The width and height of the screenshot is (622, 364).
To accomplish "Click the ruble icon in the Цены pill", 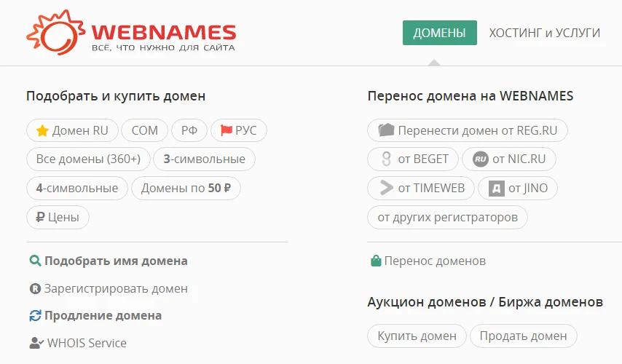I will point(40,217).
